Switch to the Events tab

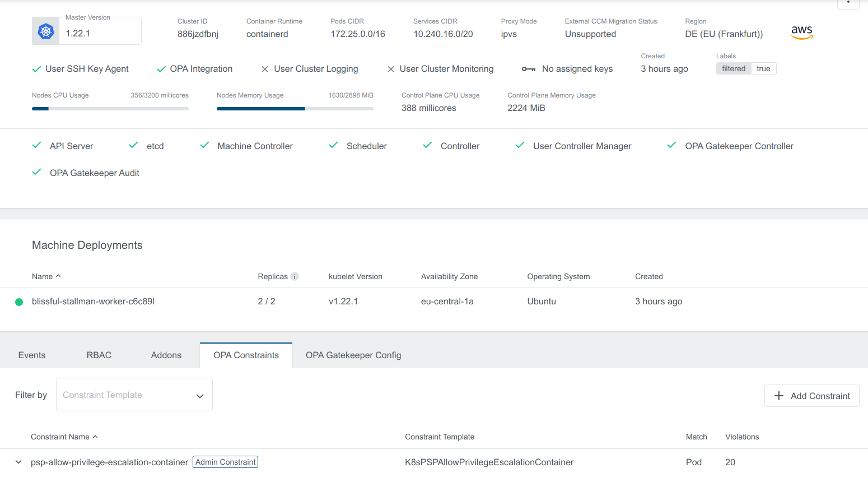[31, 355]
